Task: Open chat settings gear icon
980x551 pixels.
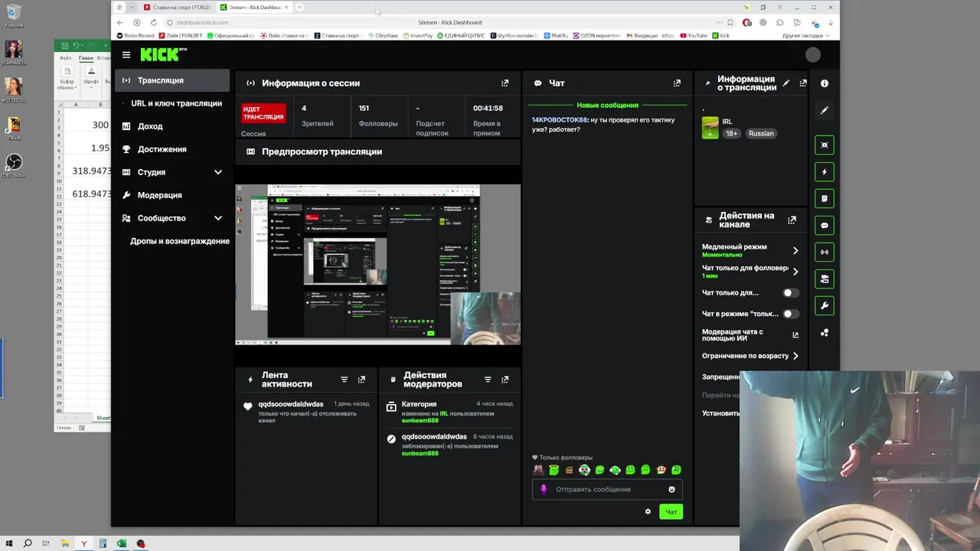Action: [648, 512]
